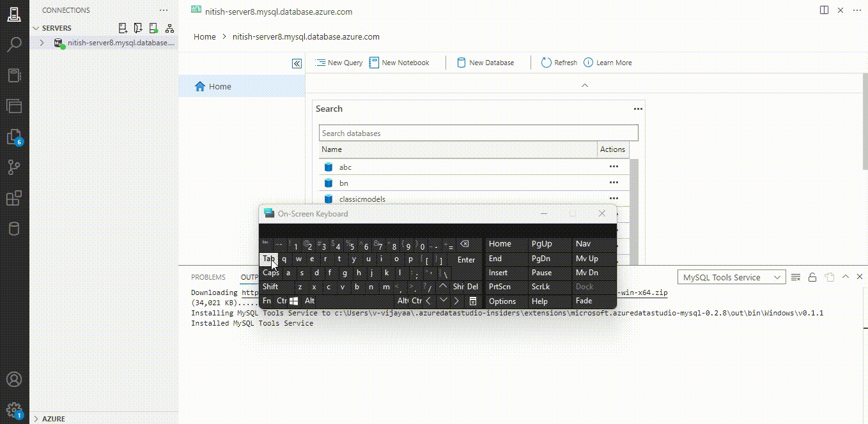
Task: Clear the Output panel contents
Action: 795,276
